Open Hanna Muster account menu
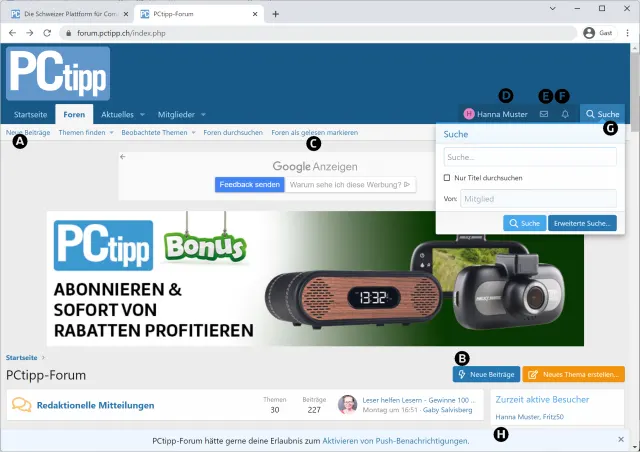This screenshot has height=452, width=640. [496, 114]
